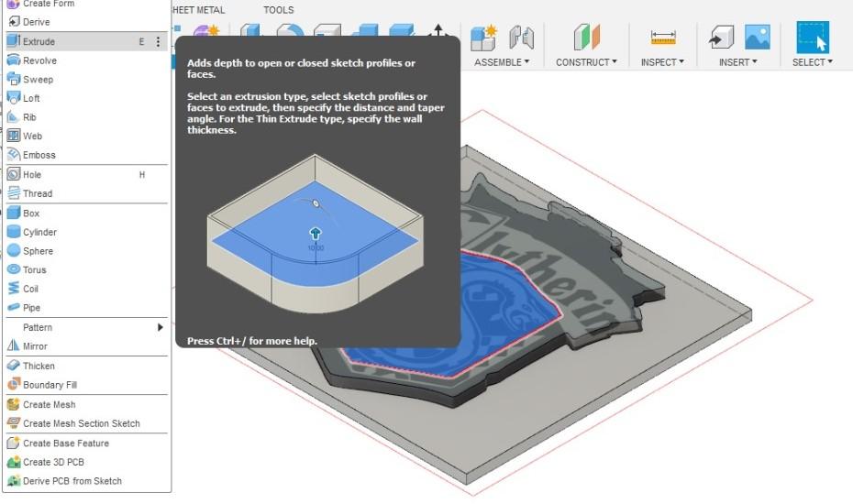Click the Joint icon in Assemble
The image size is (853, 504).
521,38
